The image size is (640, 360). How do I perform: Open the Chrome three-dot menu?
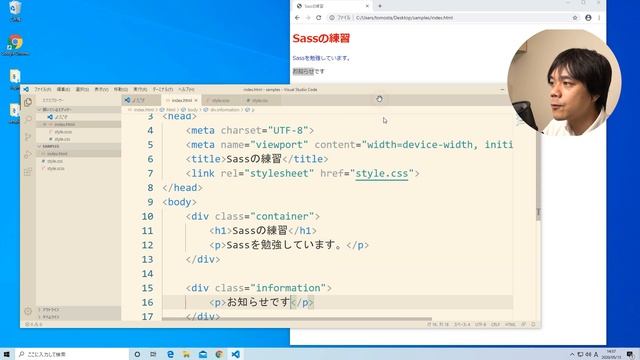coord(599,18)
